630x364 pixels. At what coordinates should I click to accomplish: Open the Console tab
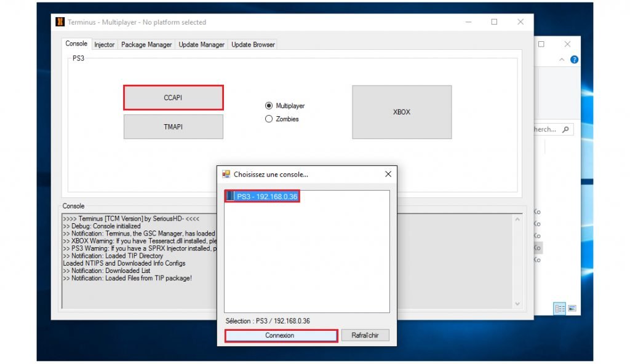pos(76,44)
